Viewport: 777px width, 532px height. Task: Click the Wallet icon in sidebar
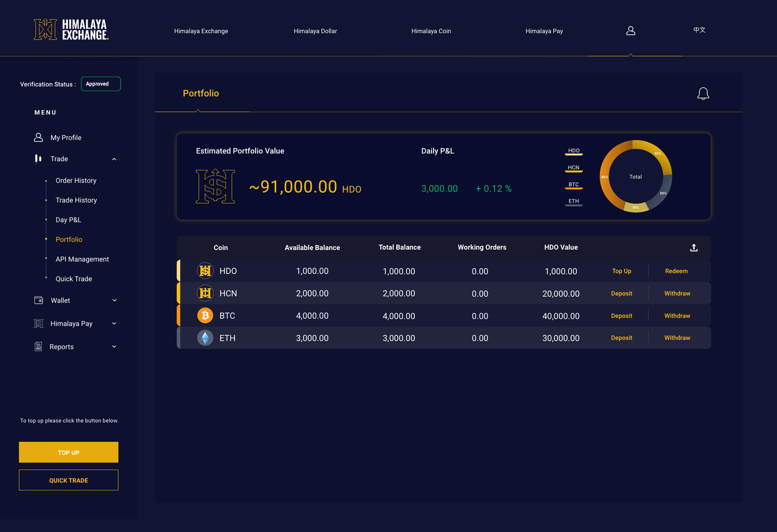click(39, 300)
